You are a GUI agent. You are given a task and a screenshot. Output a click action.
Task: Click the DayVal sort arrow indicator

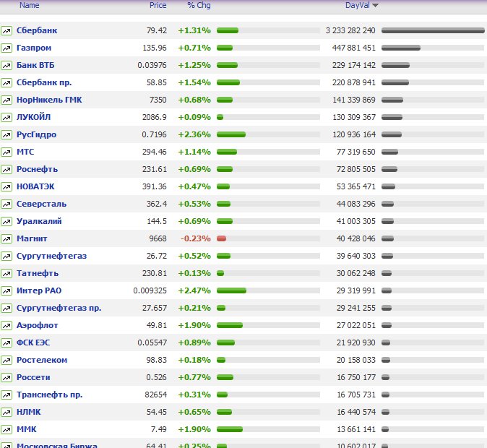click(x=375, y=6)
